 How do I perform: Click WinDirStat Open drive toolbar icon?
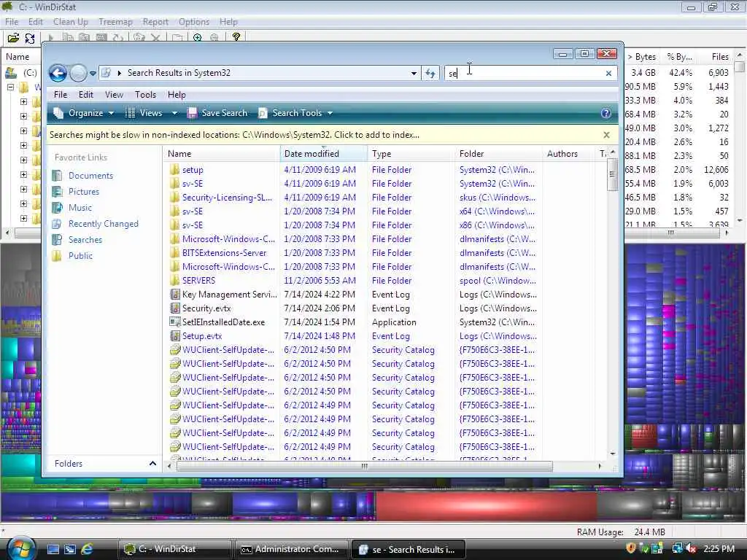13,37
